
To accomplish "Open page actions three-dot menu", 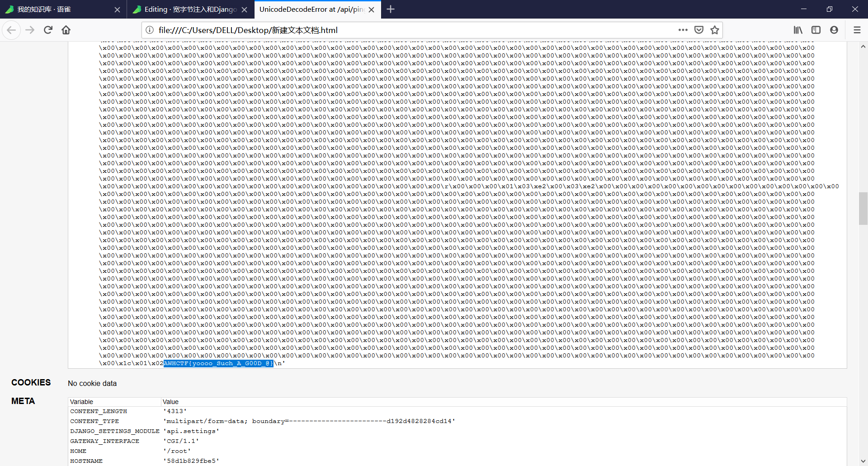I will click(x=683, y=30).
